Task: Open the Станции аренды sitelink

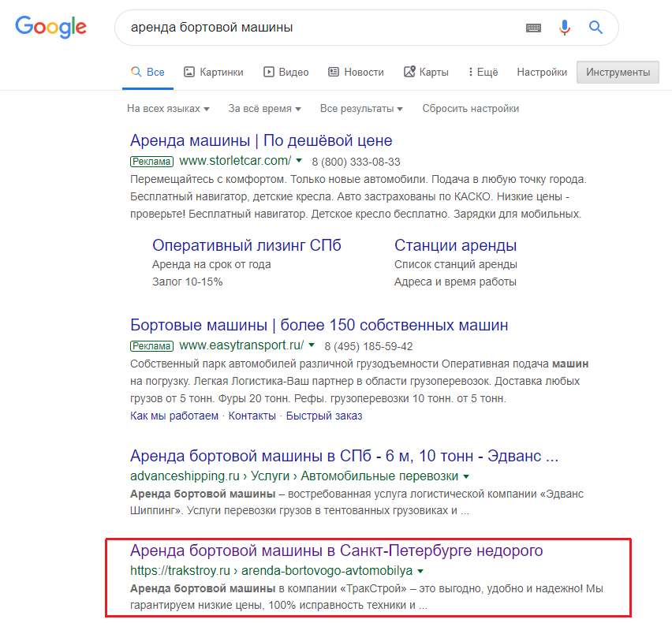Action: tap(455, 245)
